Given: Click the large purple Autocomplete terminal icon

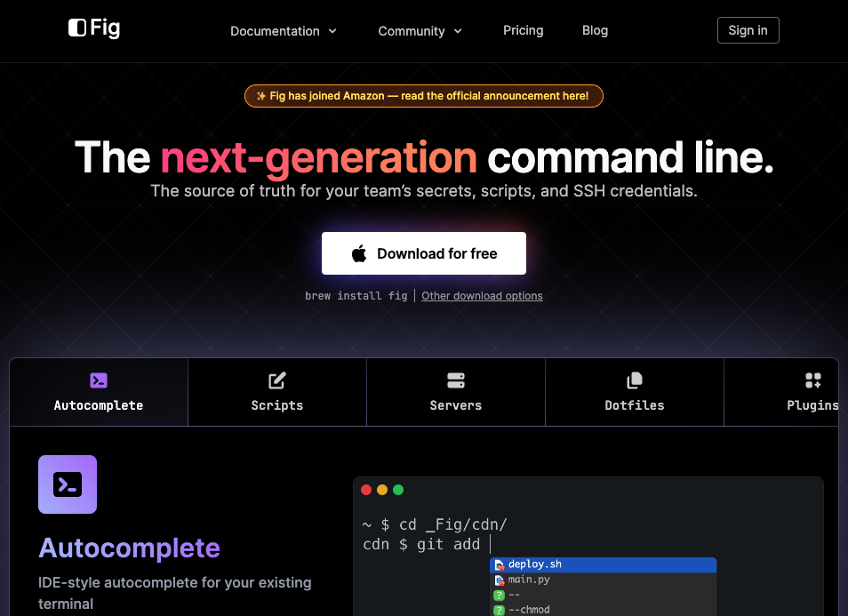Looking at the screenshot, I should point(68,484).
